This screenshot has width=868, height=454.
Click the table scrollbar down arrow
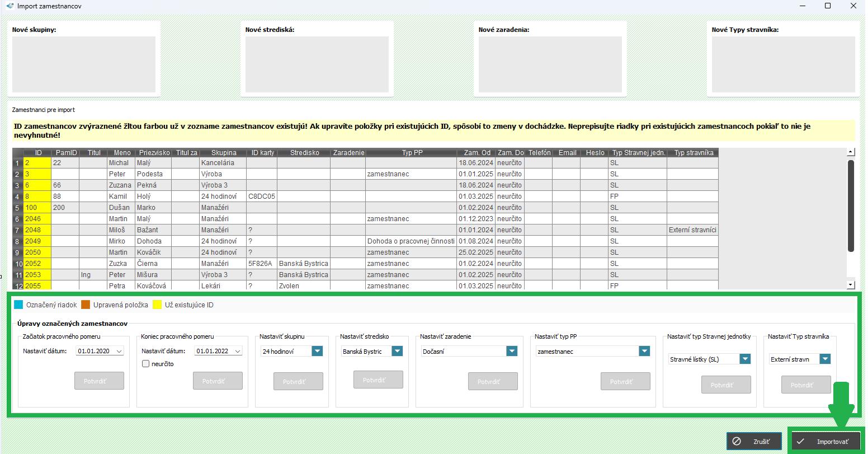(851, 285)
